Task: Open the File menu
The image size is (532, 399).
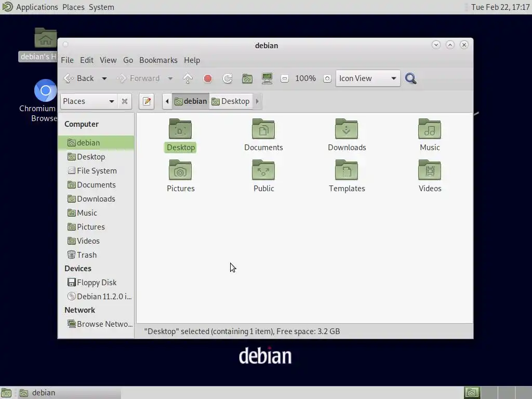Action: pos(67,60)
